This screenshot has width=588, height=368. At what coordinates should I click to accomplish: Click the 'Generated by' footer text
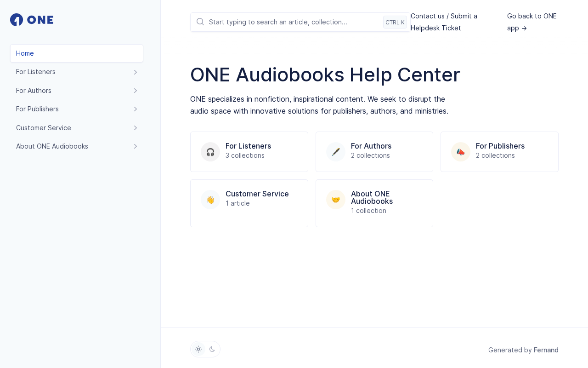tap(510, 350)
